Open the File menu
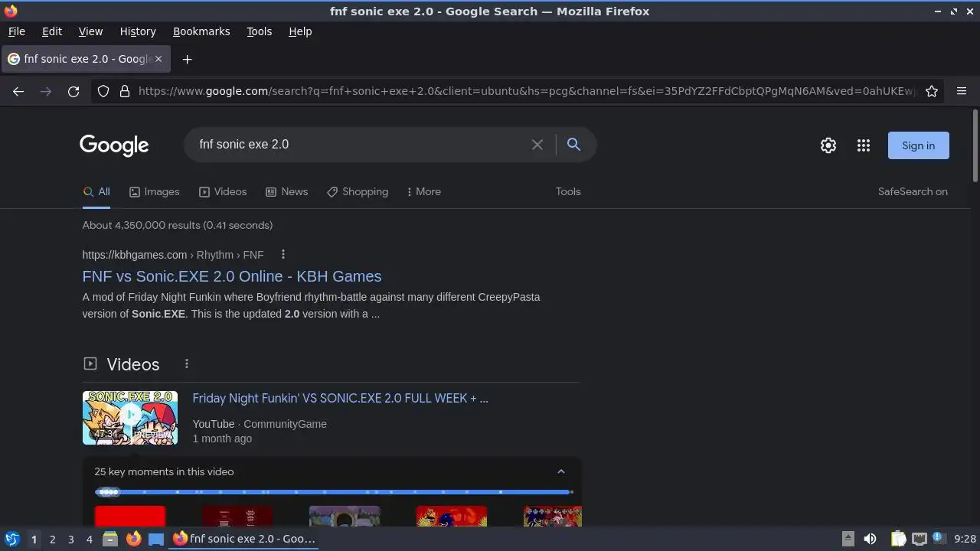 point(17,31)
